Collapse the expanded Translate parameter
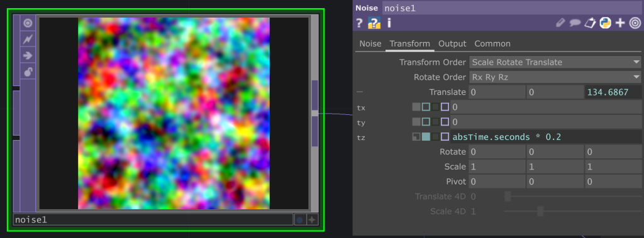The image size is (644, 238). click(x=360, y=92)
